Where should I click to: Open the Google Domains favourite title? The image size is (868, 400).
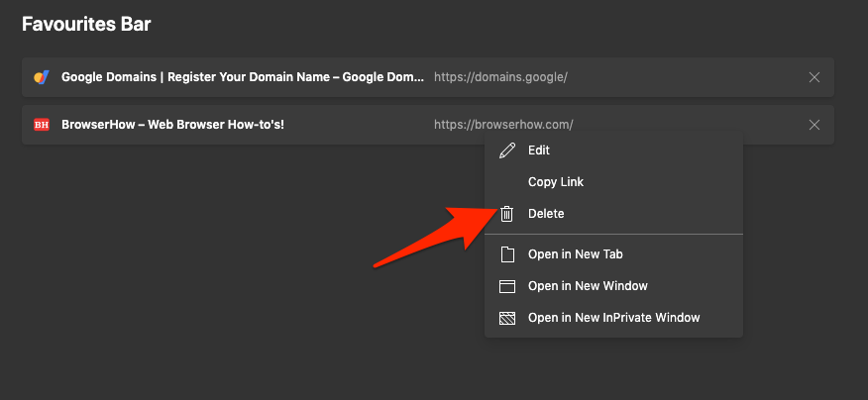(x=242, y=77)
